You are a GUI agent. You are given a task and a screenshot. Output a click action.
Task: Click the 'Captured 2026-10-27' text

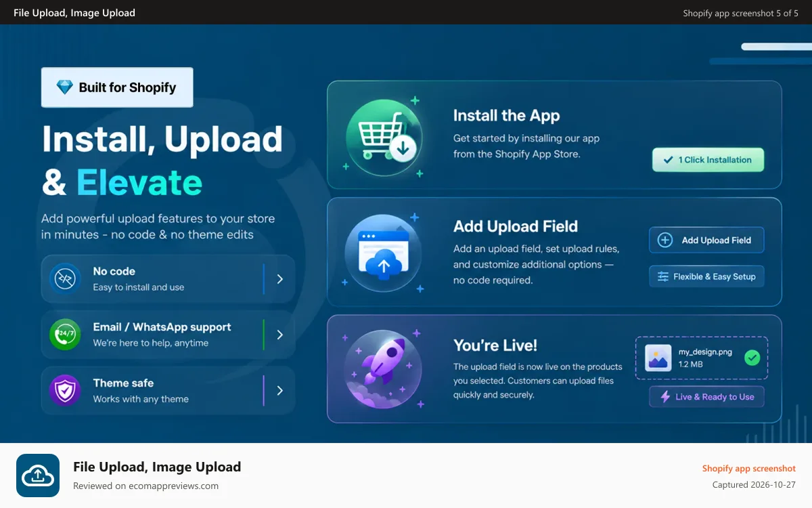[754, 485]
